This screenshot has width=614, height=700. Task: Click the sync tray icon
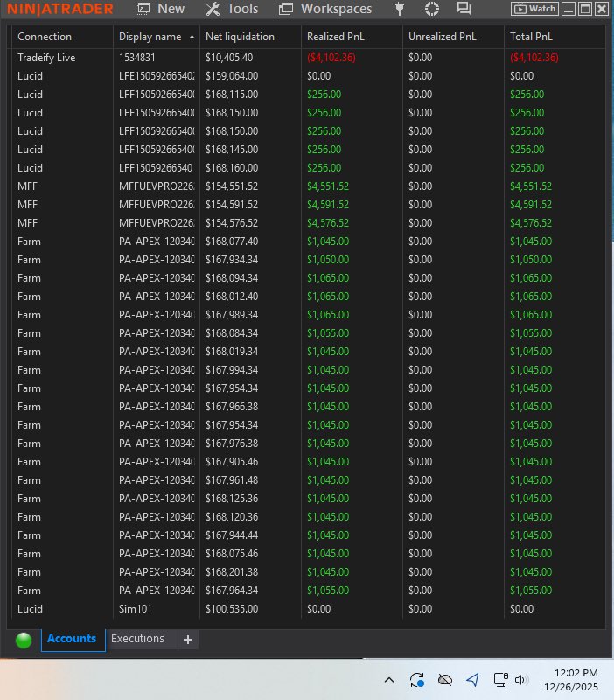pos(417,680)
